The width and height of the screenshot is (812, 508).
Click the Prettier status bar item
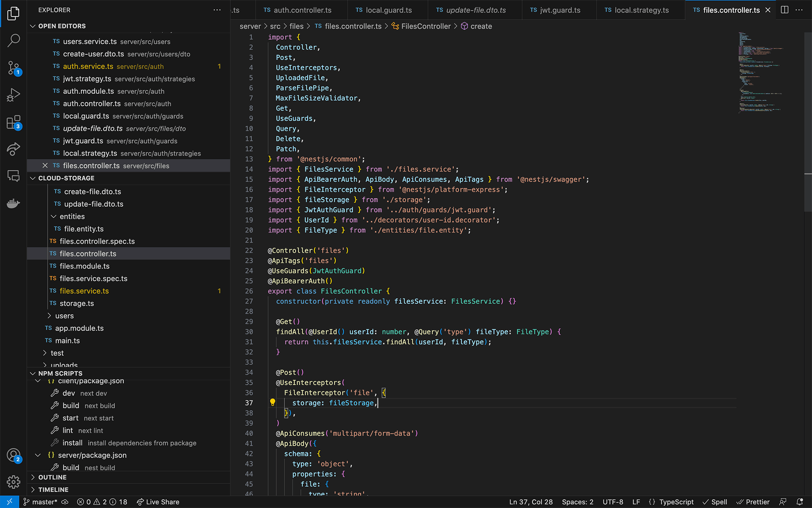coord(753,502)
